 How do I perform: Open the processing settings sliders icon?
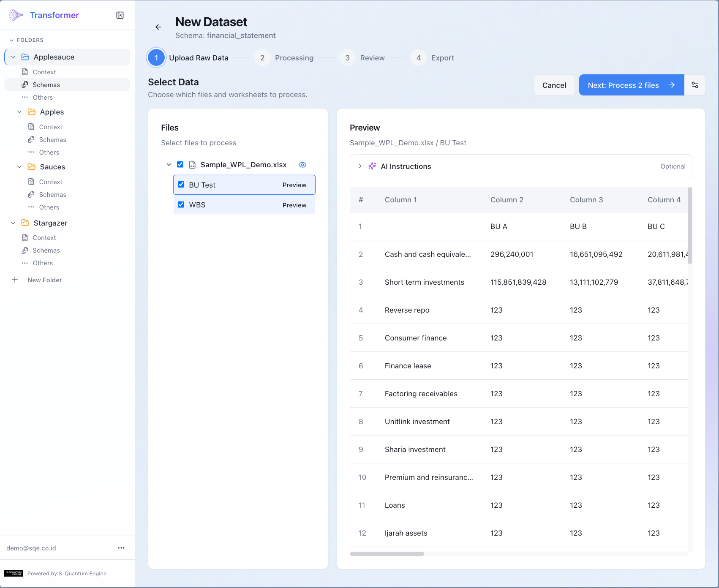pos(695,85)
